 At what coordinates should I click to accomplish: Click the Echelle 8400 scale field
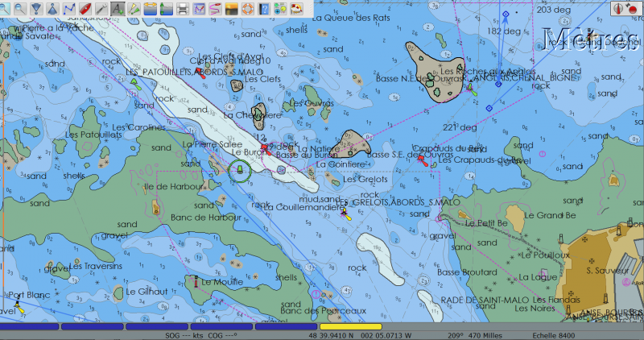point(555,334)
